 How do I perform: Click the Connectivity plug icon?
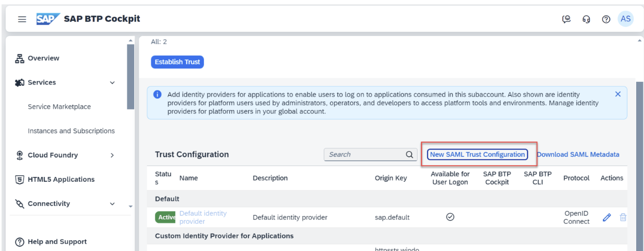coord(19,204)
